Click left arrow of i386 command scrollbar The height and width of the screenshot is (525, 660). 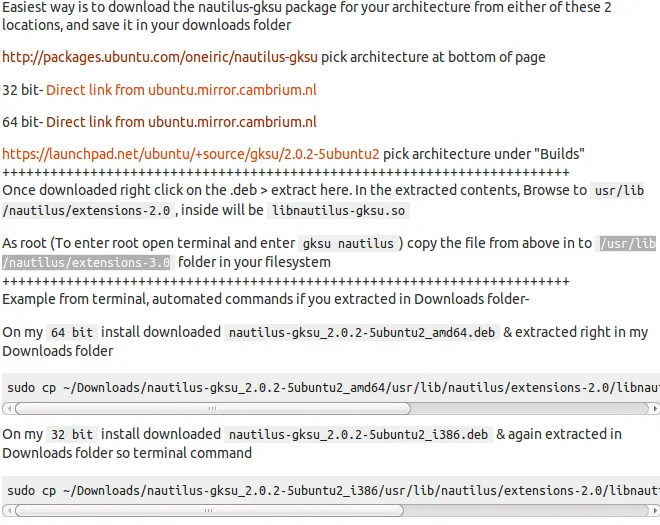9,512
